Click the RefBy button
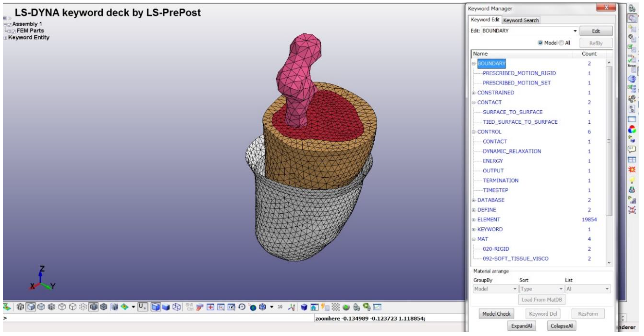 tap(596, 43)
